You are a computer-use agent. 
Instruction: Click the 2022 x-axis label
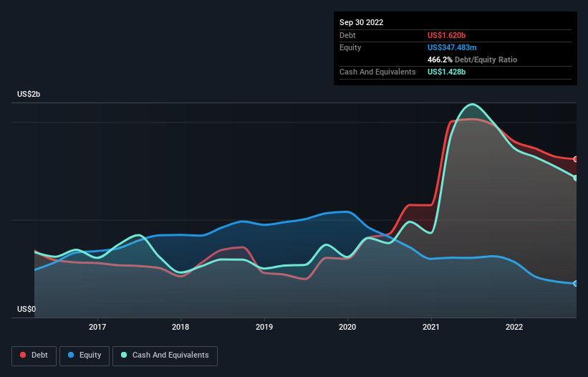[514, 327]
